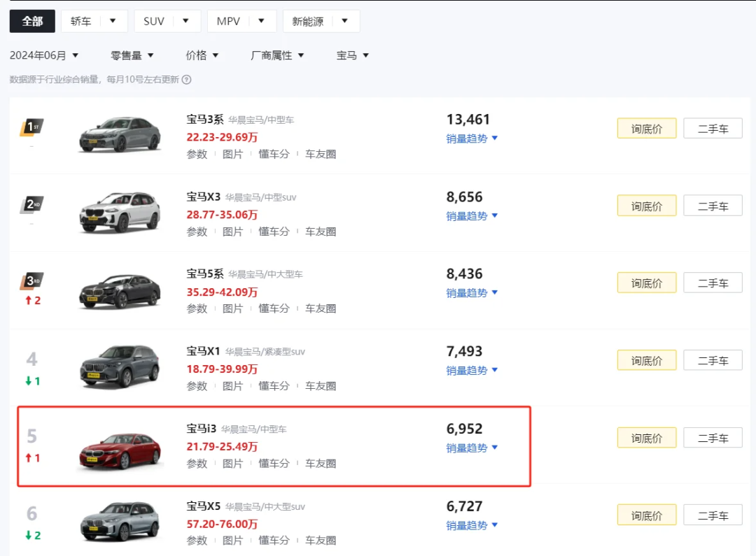Open the 价格 filter dropdown

click(x=202, y=55)
